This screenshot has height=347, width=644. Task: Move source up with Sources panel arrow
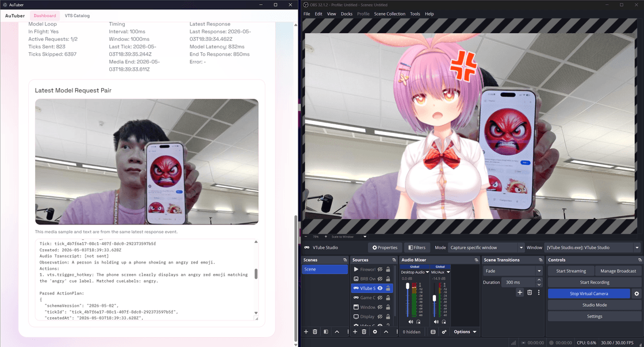386,332
